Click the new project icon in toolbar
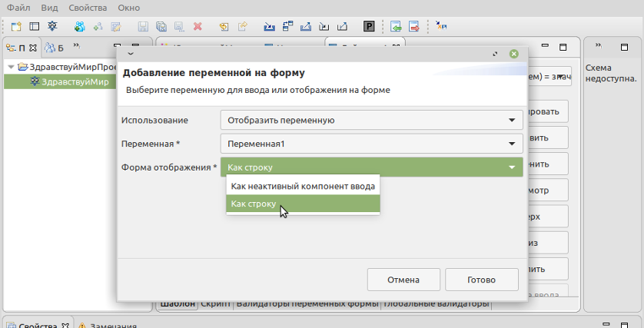 pos(16,27)
